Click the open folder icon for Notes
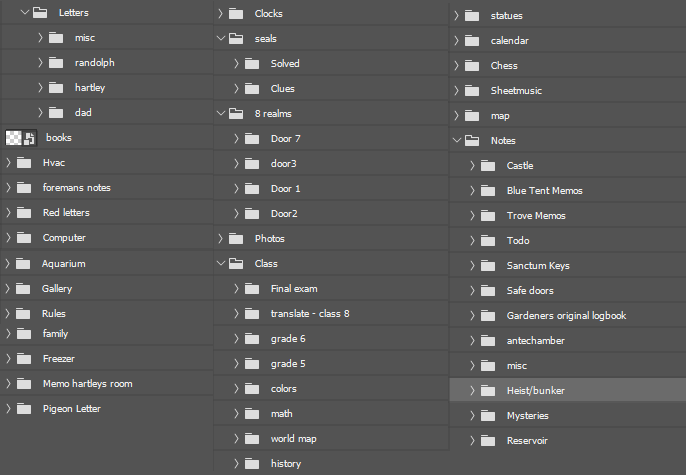Image resolution: width=686 pixels, height=475 pixels. coord(472,141)
